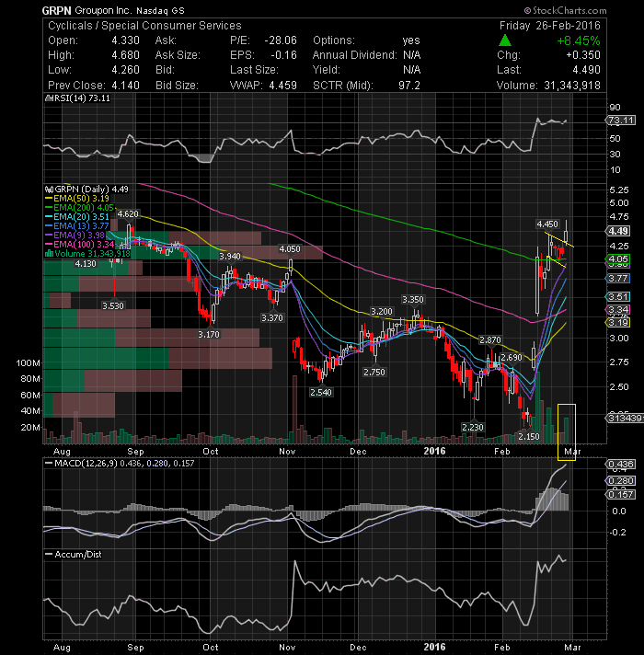
Task: Click the green up-triangle change indicator
Action: click(505, 40)
